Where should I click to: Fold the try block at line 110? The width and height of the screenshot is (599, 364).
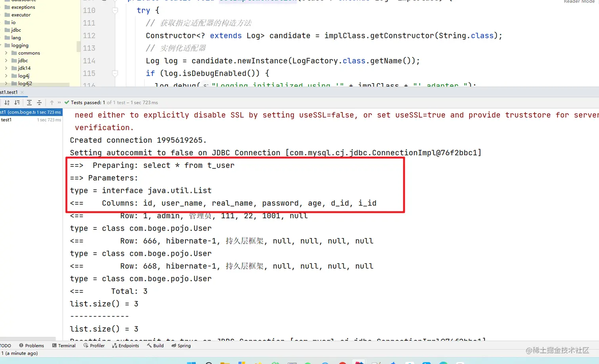coord(115,11)
